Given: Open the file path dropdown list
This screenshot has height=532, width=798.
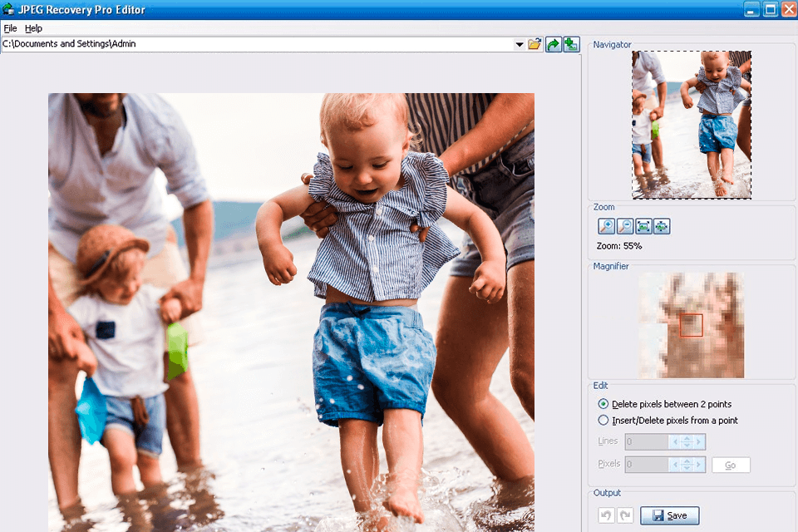Looking at the screenshot, I should [x=520, y=44].
